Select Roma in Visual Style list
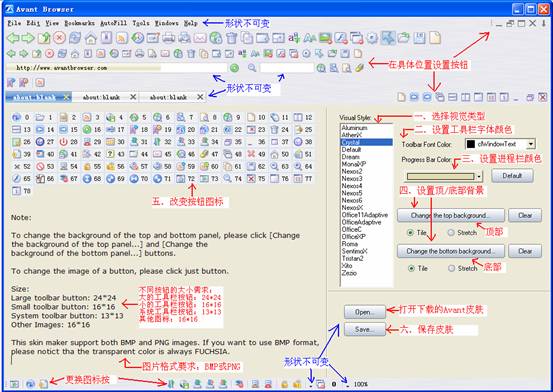This screenshot has height=392, width=553. point(366,244)
